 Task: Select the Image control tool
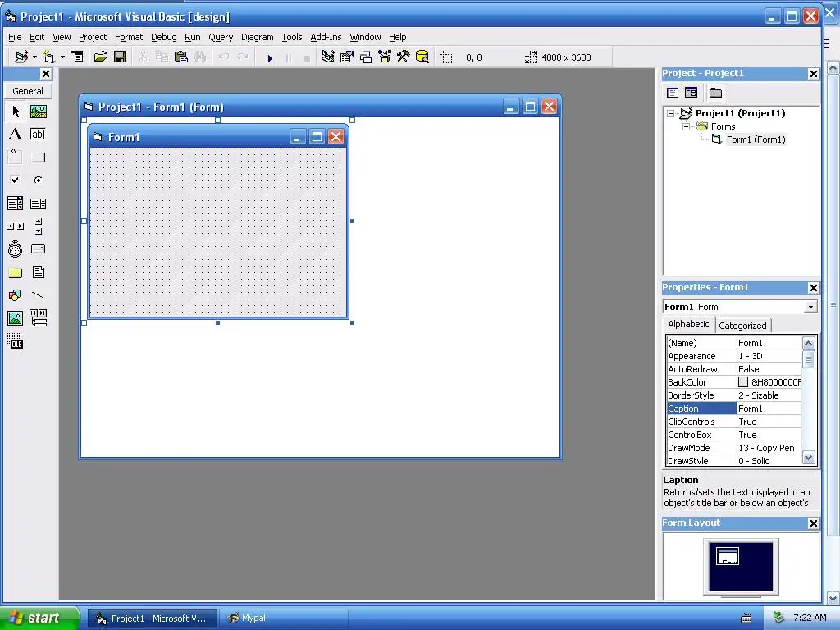(x=16, y=318)
